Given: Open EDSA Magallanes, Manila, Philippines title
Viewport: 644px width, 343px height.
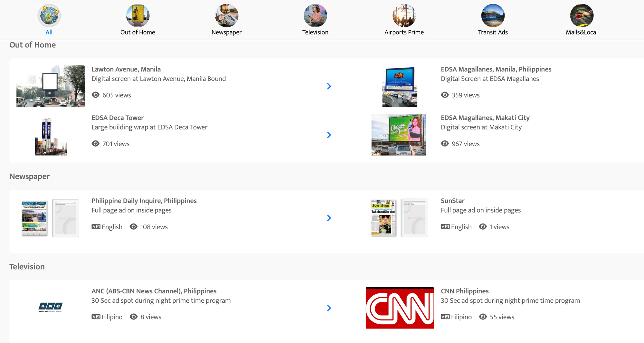Looking at the screenshot, I should pos(496,70).
